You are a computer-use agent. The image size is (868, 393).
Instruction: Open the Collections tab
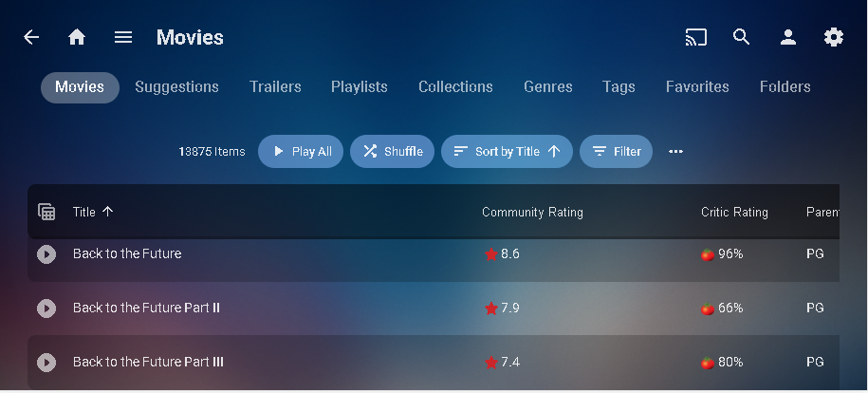(455, 87)
